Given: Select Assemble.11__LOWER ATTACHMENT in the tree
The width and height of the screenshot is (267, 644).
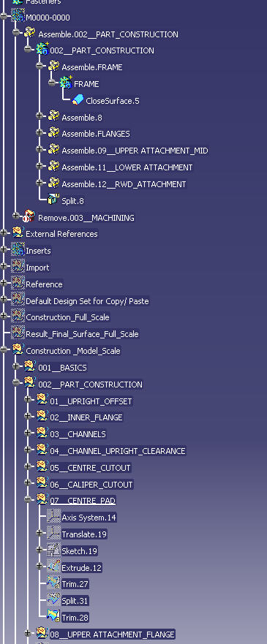Looking at the screenshot, I should pos(127,167).
